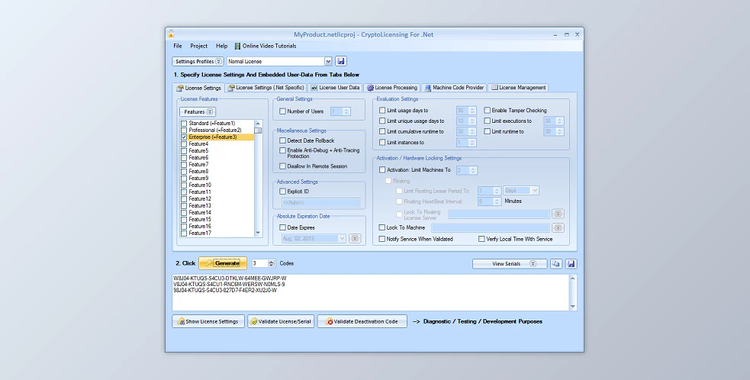Open the Project menu
Screen dimensions: 750x380
pos(199,46)
